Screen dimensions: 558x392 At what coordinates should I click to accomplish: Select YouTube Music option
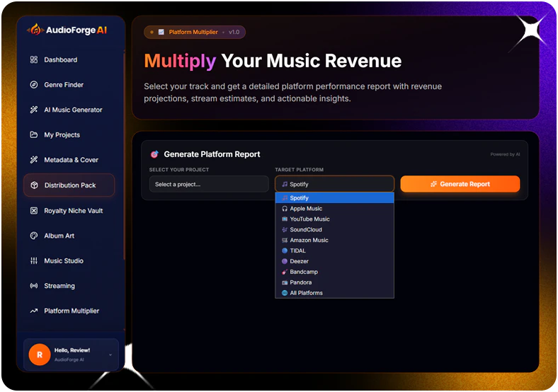pyautogui.click(x=334, y=219)
